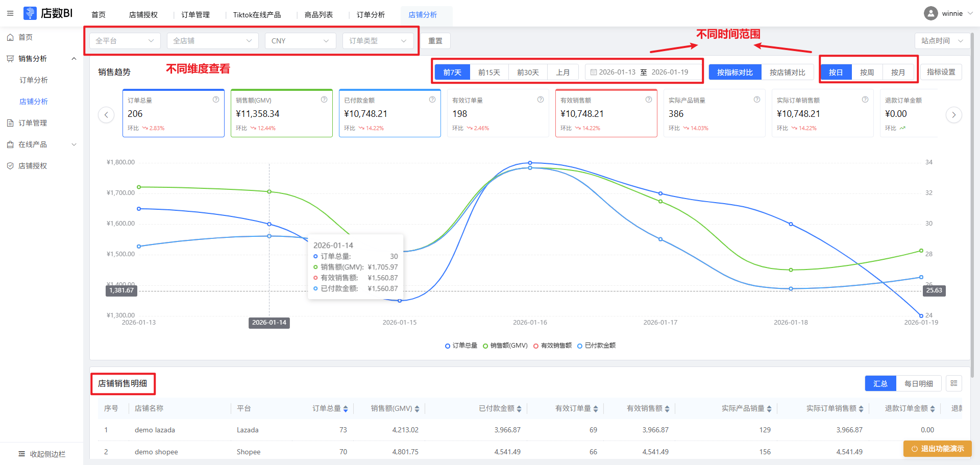Select the 按周 granularity option
The height and width of the screenshot is (465, 980).
867,72
